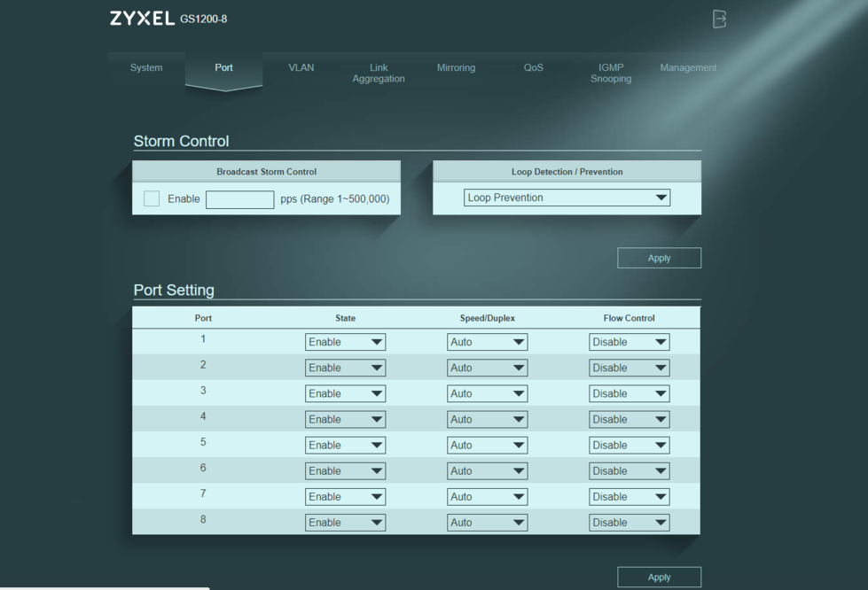Enable Broadcast Storm Control checkbox
This screenshot has width=868, height=590.
tap(152, 199)
